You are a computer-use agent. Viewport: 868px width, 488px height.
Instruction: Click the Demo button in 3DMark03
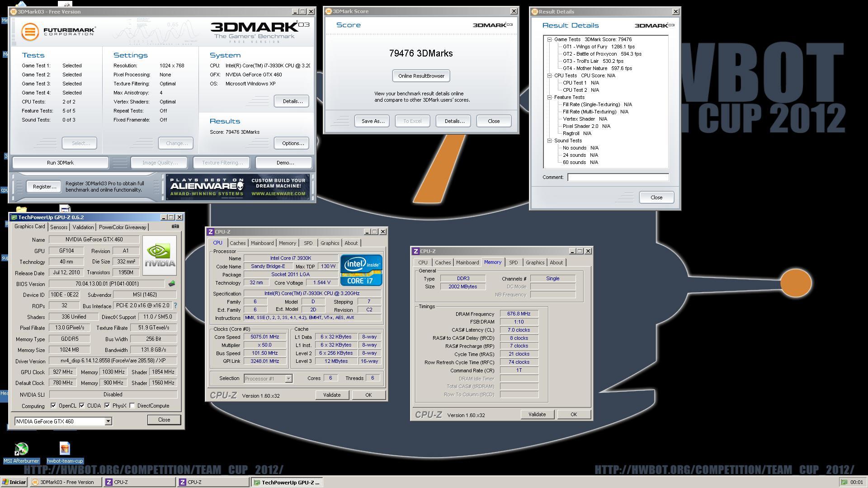coord(284,163)
